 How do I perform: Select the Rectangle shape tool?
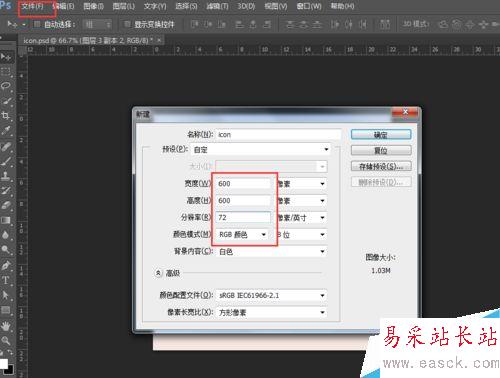(x=6, y=310)
